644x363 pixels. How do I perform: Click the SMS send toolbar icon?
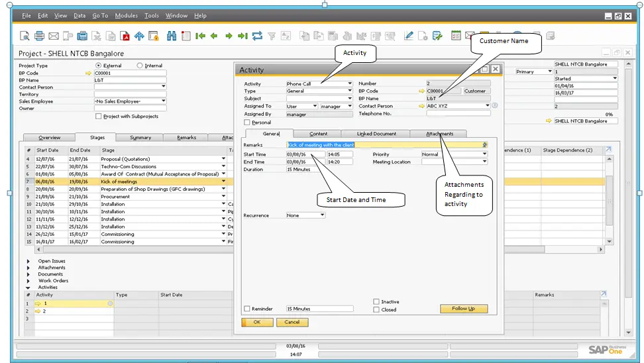pyautogui.click(x=68, y=36)
